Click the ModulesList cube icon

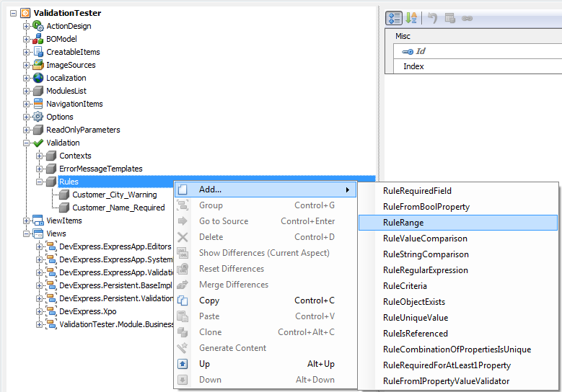pyautogui.click(x=38, y=91)
